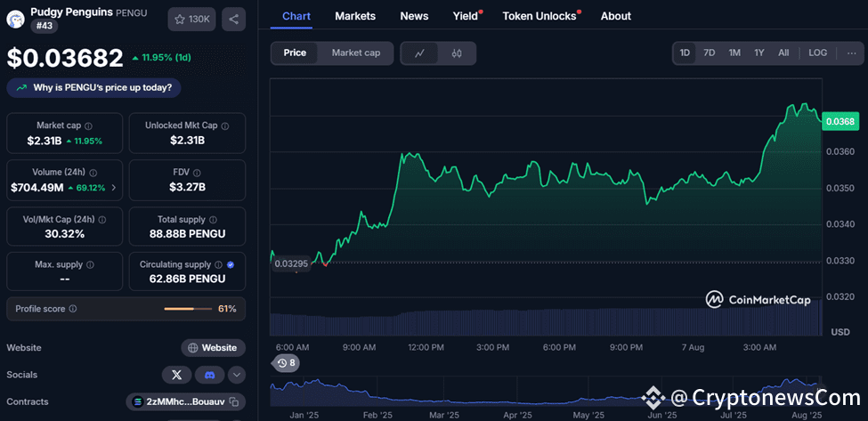Viewport: 868px width, 421px height.
Task: Switch to the Token Unlocks tab
Action: 539,16
